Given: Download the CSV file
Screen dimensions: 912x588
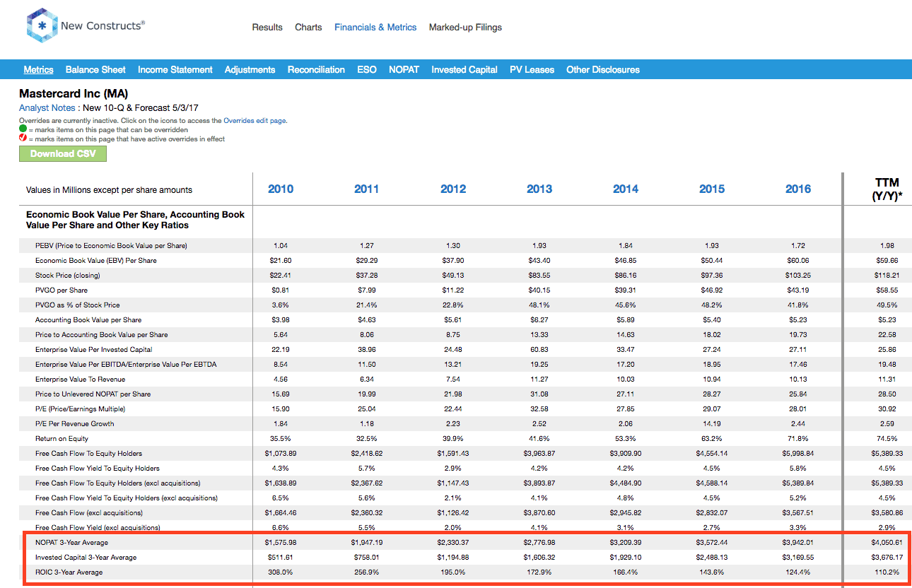Looking at the screenshot, I should click(x=63, y=153).
